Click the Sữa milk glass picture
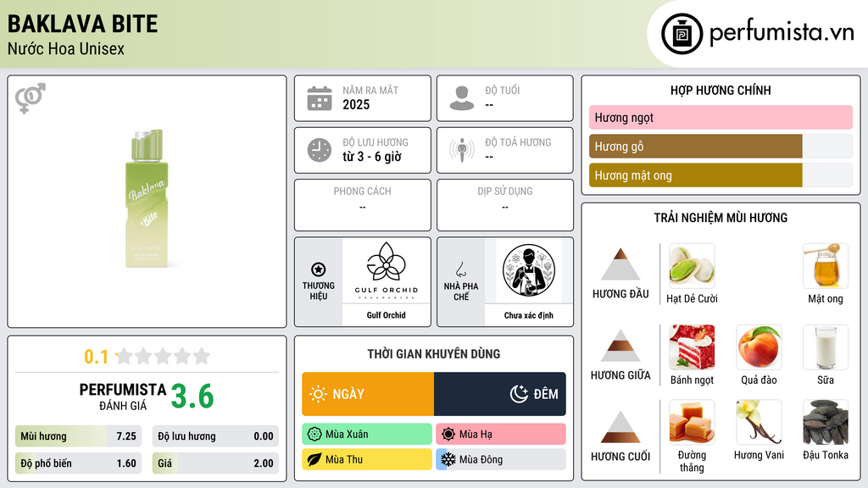Image resolution: width=868 pixels, height=488 pixels. point(826,347)
